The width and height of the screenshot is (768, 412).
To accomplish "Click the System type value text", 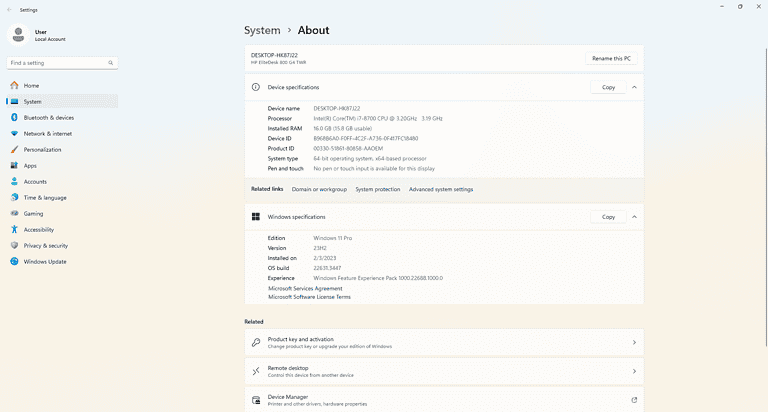I will 370,159.
